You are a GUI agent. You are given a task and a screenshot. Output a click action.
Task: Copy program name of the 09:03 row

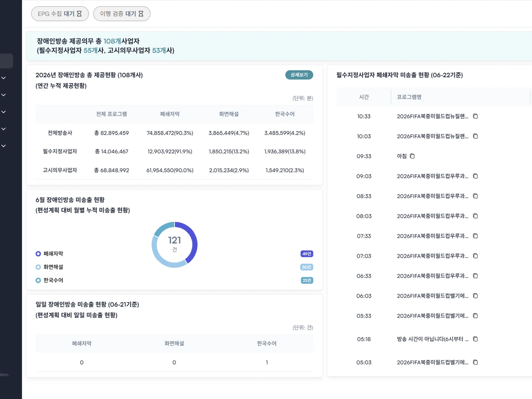(475, 176)
